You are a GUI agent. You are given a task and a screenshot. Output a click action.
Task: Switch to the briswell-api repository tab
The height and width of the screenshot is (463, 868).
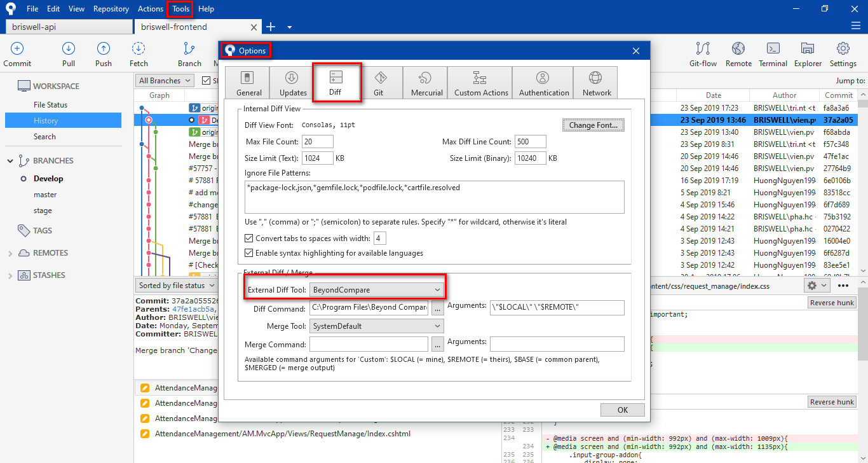click(68, 27)
